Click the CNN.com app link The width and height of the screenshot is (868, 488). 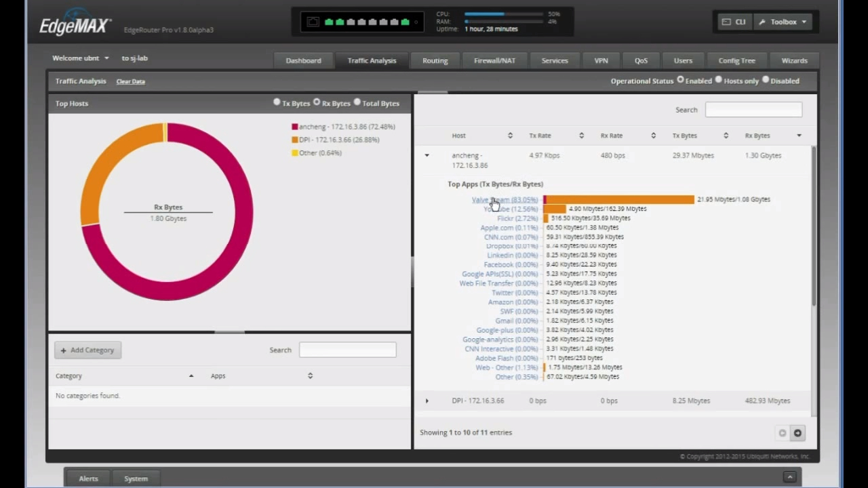511,237
